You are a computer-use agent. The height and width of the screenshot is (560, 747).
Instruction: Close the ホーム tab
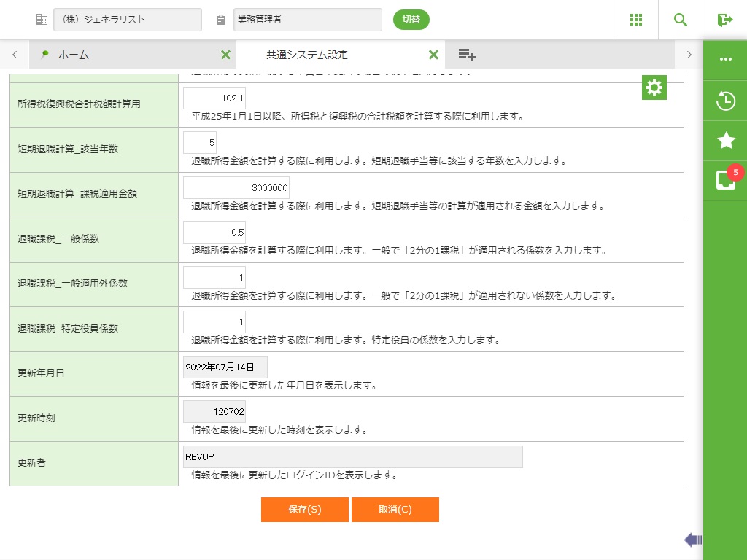point(225,55)
